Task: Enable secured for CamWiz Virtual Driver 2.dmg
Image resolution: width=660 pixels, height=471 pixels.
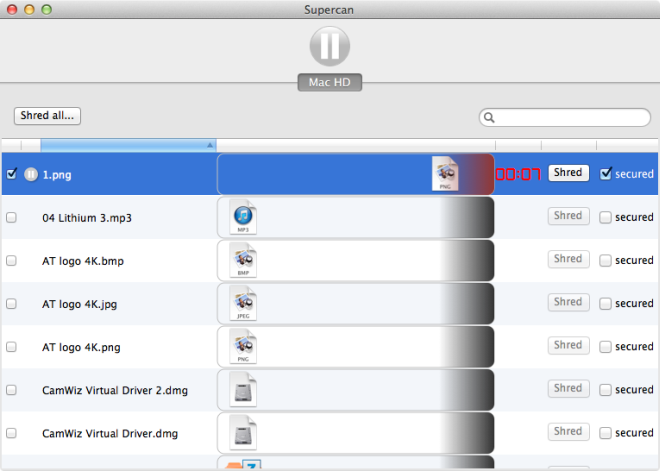Action: (x=605, y=390)
